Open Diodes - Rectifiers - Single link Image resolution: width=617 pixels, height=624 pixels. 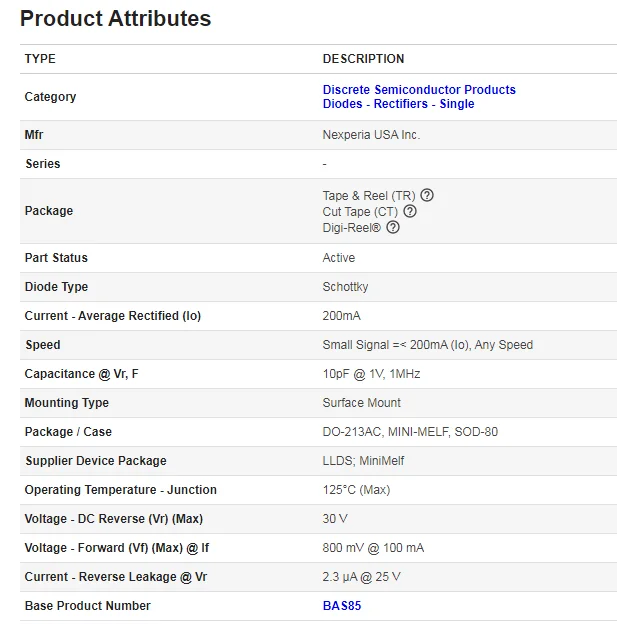pyautogui.click(x=398, y=104)
